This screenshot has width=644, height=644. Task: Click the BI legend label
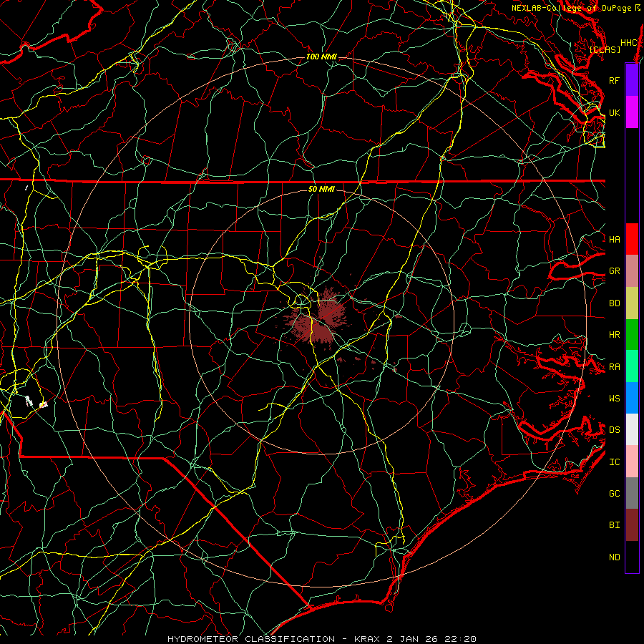click(x=614, y=525)
